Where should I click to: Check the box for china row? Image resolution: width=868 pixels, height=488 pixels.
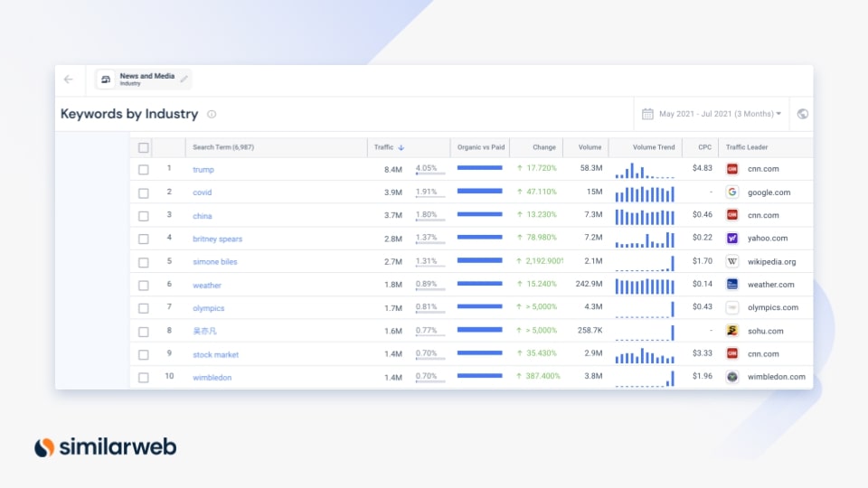(x=144, y=216)
